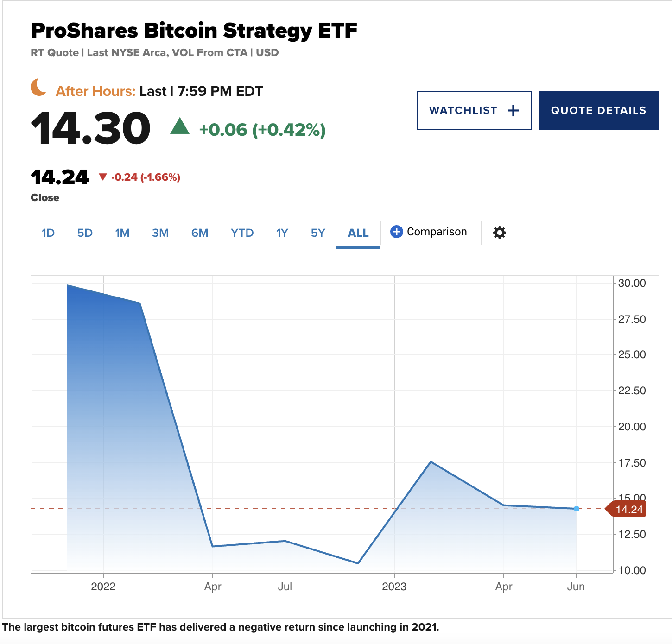
Task: Switch to the 6M range tab
Action: point(200,233)
